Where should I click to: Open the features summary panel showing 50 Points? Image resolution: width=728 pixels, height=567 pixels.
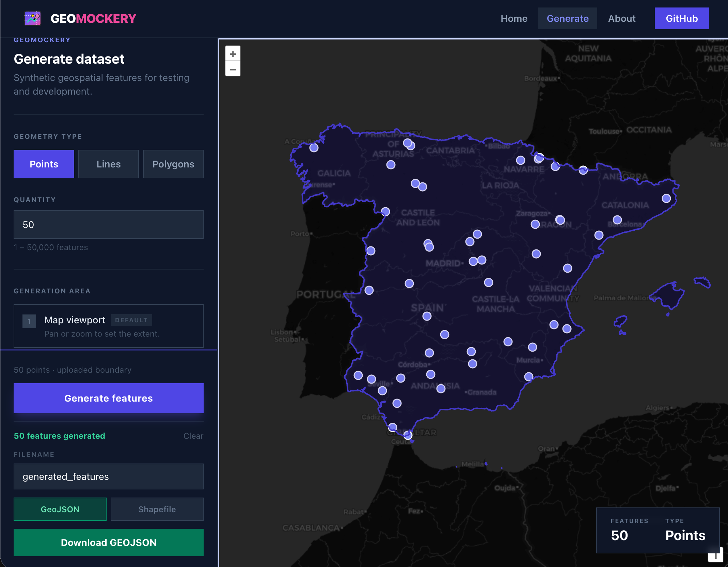pyautogui.click(x=658, y=530)
